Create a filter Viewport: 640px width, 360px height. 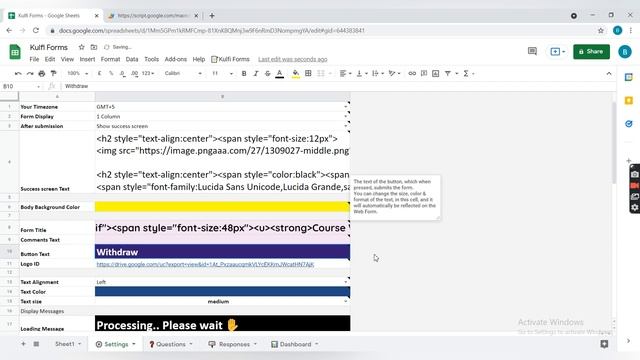coord(448,73)
